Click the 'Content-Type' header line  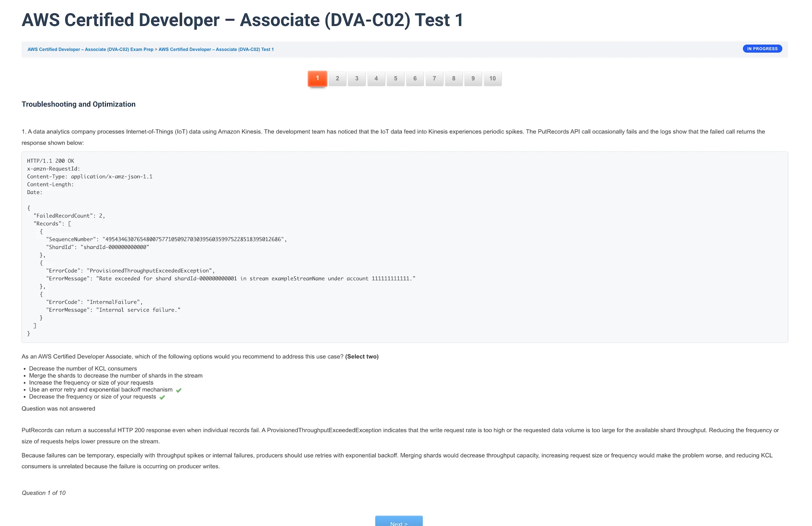click(x=90, y=177)
